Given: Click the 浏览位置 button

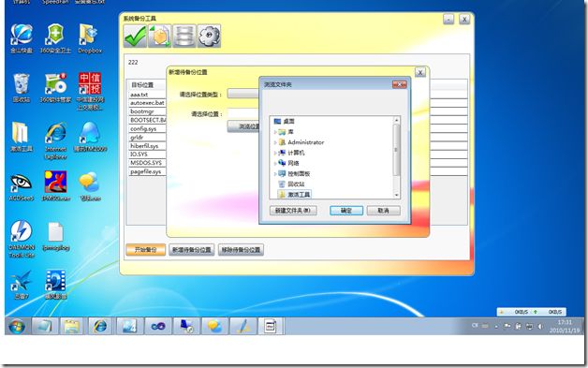Looking at the screenshot, I should 243,126.
